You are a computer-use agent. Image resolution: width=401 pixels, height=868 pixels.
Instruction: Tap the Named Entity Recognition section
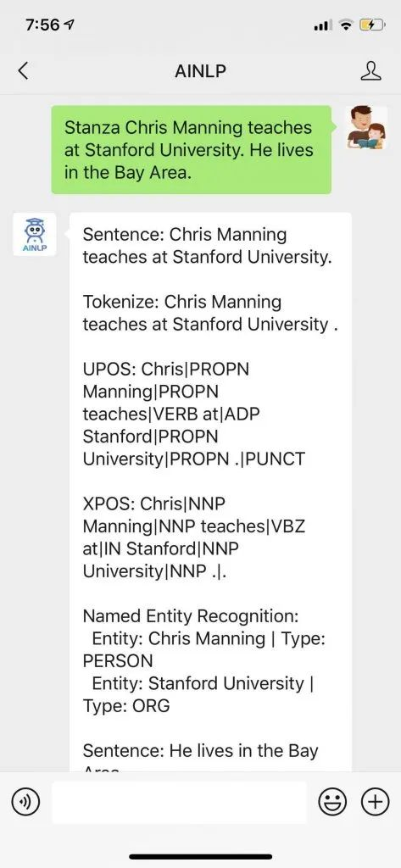click(x=204, y=661)
